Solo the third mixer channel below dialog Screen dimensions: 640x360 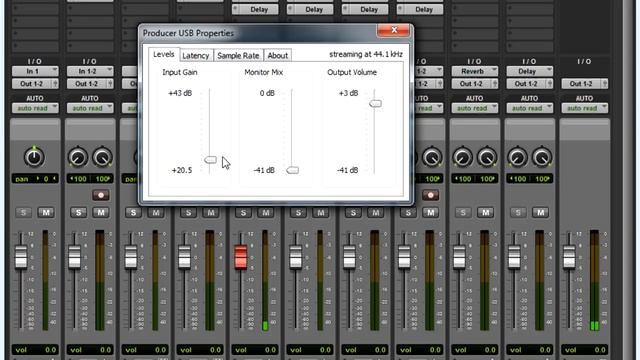[x=133, y=213]
